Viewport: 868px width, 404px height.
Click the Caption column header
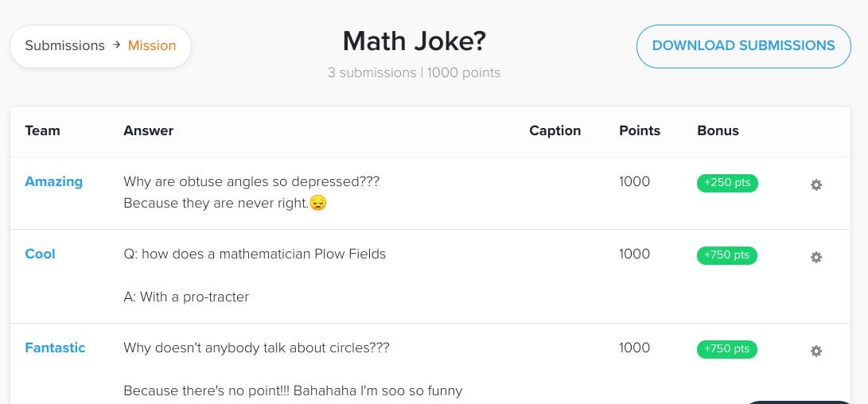pos(555,130)
